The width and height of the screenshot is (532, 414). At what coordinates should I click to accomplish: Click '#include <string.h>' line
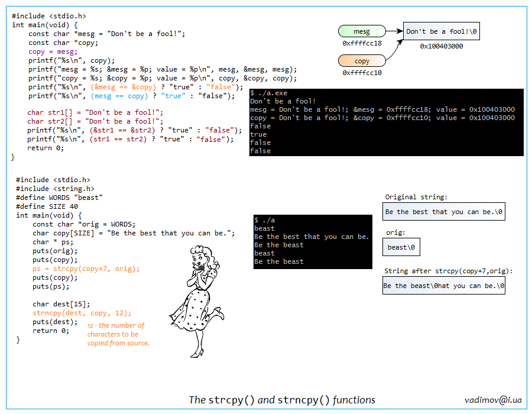coord(55,189)
